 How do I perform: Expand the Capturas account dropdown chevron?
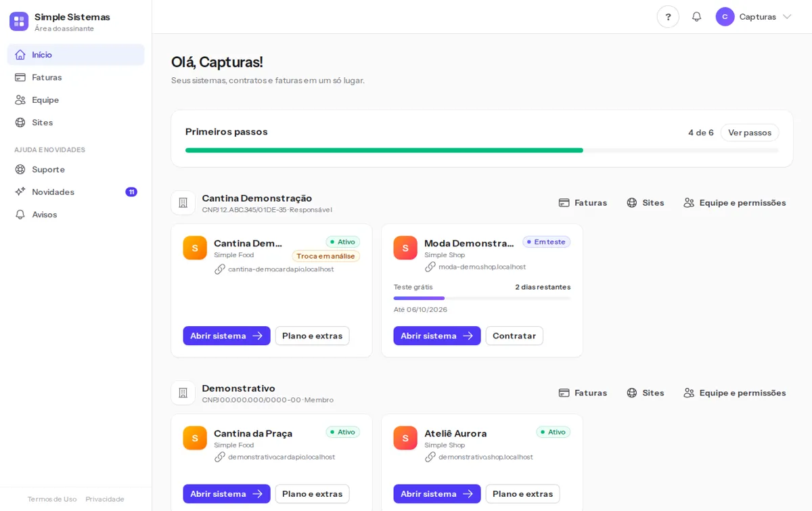coord(787,17)
